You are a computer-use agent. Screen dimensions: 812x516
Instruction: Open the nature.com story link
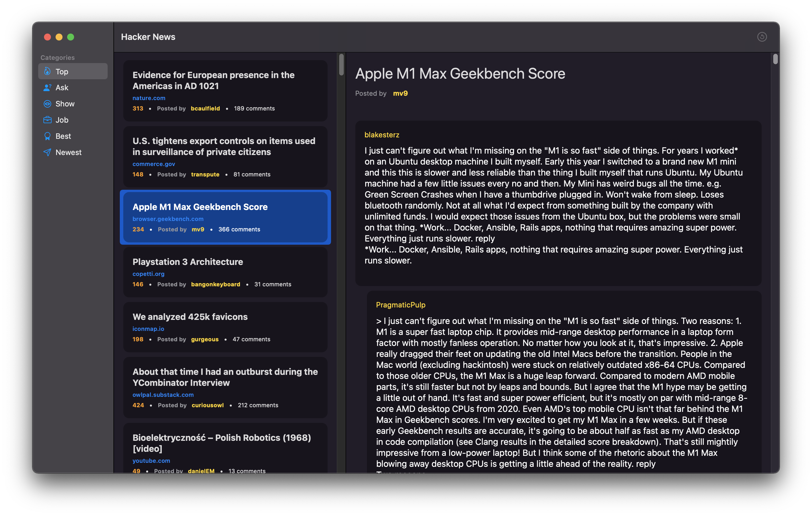pos(149,98)
